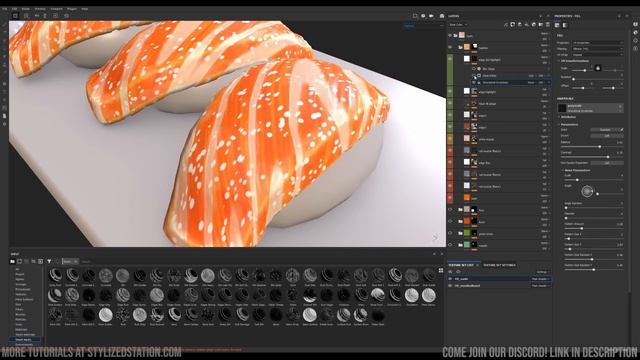
Task: Open the File menu
Action: coord(4,9)
